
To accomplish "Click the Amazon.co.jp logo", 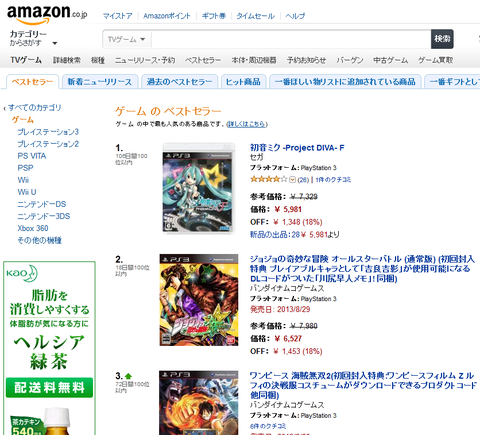I will tap(47, 15).
